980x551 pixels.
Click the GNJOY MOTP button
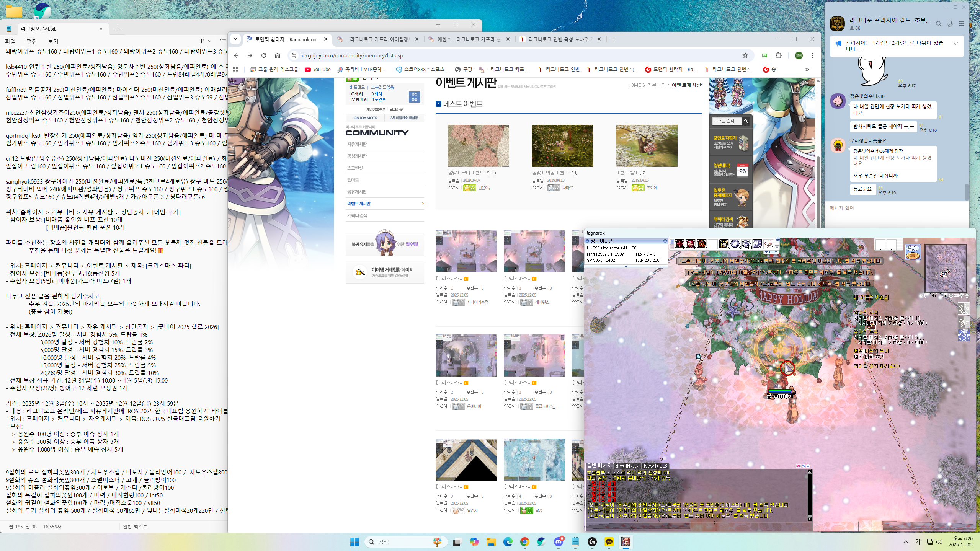(x=365, y=118)
